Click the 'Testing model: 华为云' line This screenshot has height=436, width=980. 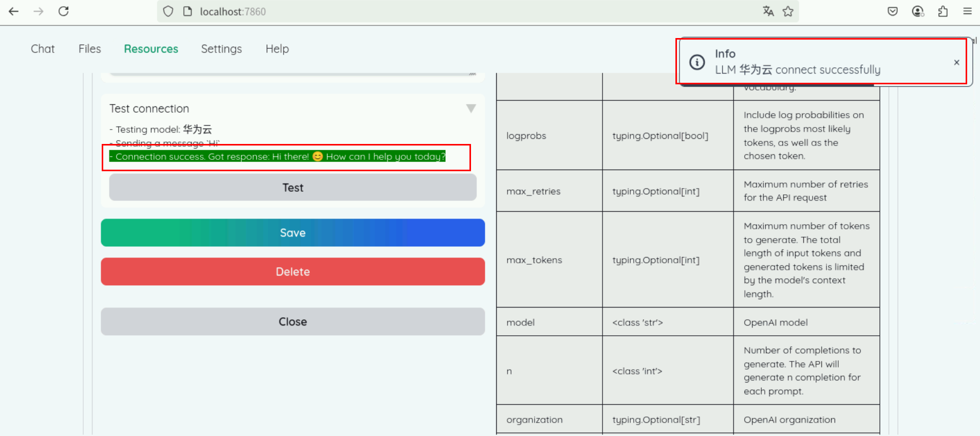coord(161,130)
